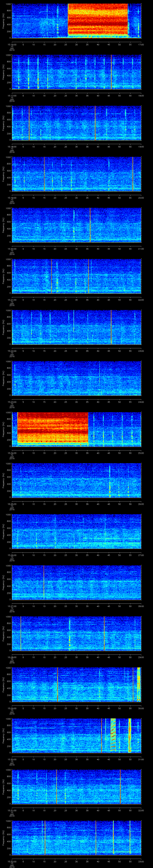Select the spectrogram panel starting at 15:19:00

77,174
